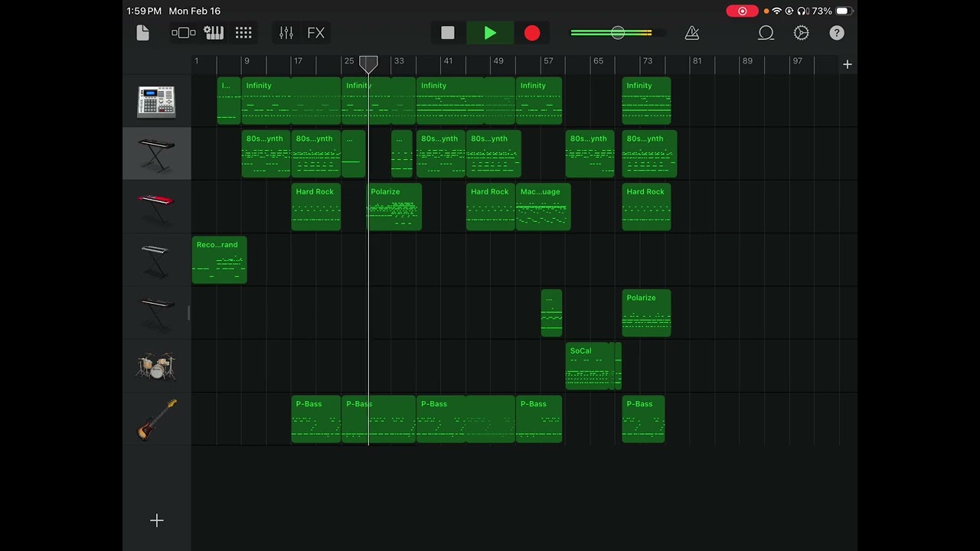Select the P-Bass region starting at bar 17
Image resolution: width=980 pixels, height=551 pixels.
pos(315,419)
